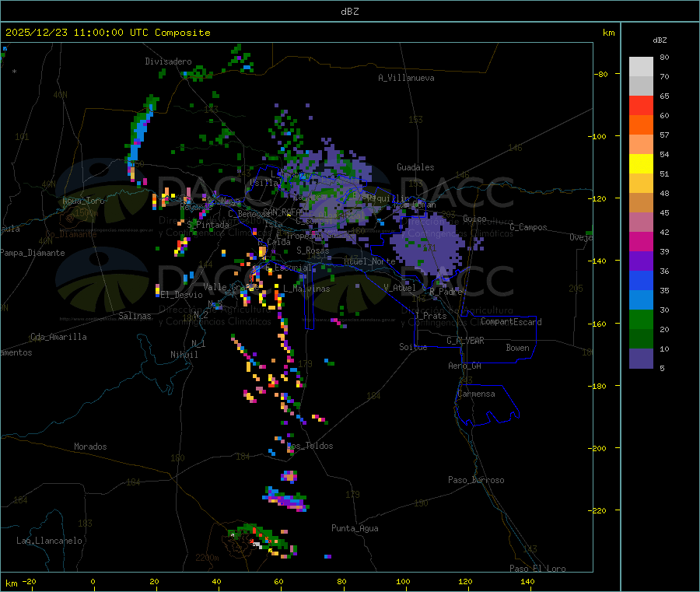Click the 'Pampa_Diamante' map label
This screenshot has height=592, width=700.
pyautogui.click(x=32, y=253)
